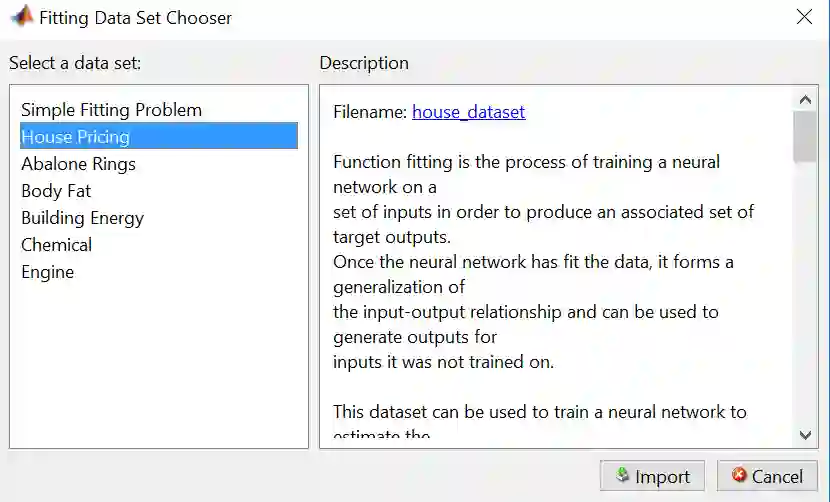Viewport: 830px width, 502px height.
Task: Choose the Chemical data set
Action: (x=56, y=245)
